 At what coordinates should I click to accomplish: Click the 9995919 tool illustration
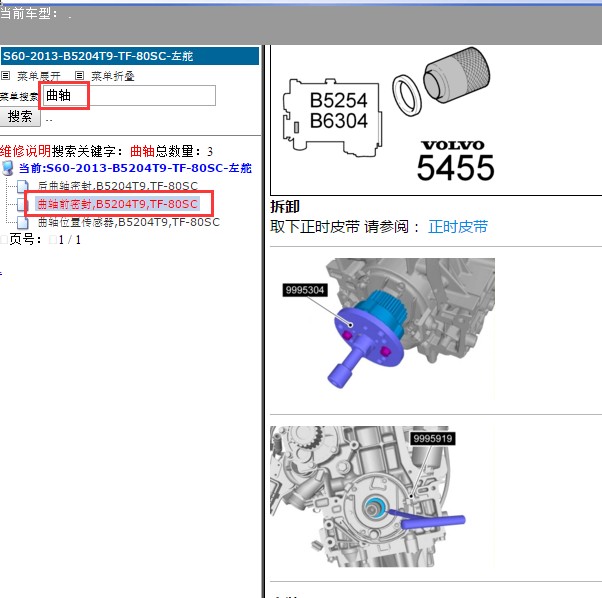pos(382,496)
